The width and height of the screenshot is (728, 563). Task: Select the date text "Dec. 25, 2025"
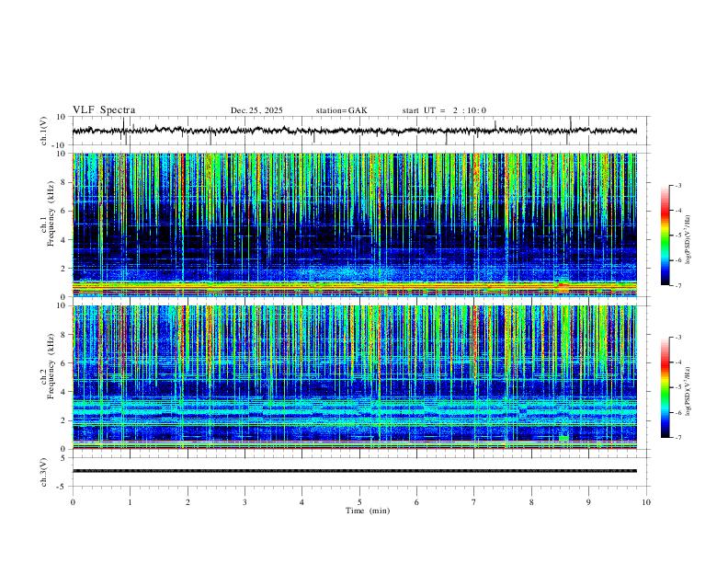point(256,110)
